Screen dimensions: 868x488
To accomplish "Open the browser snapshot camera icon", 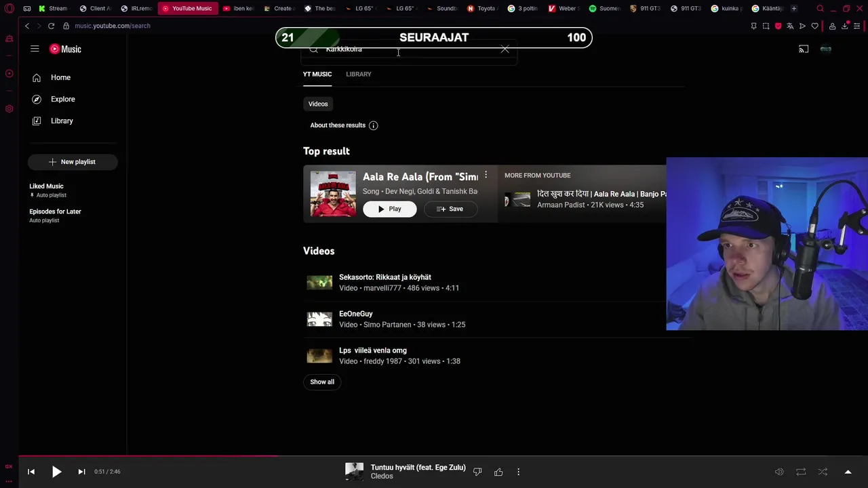I will [x=766, y=26].
